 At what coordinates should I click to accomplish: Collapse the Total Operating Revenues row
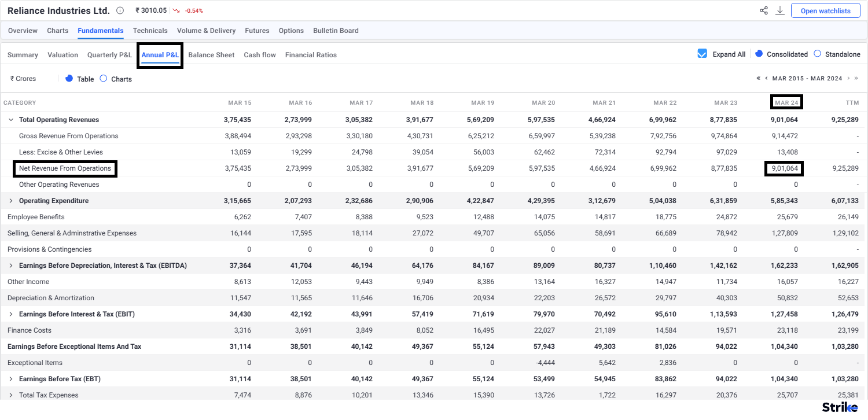click(10, 120)
